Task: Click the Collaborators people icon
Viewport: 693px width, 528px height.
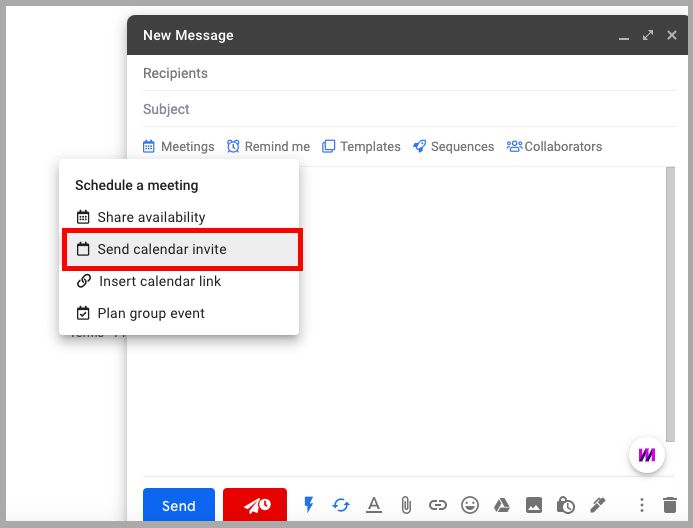Action: (514, 146)
